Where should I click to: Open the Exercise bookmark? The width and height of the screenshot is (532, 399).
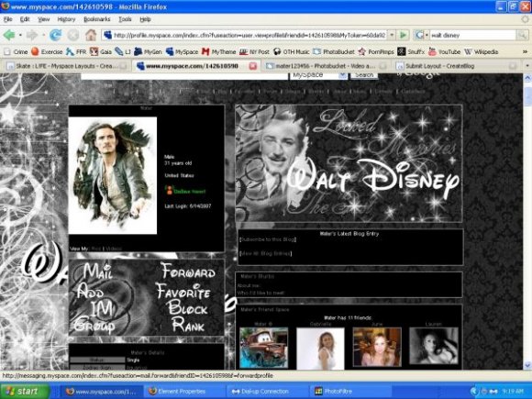47,52
